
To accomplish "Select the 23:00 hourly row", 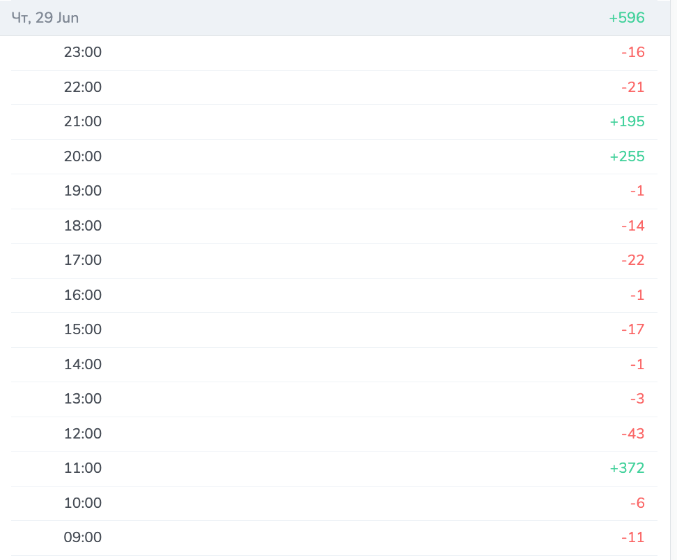I will (x=334, y=53).
